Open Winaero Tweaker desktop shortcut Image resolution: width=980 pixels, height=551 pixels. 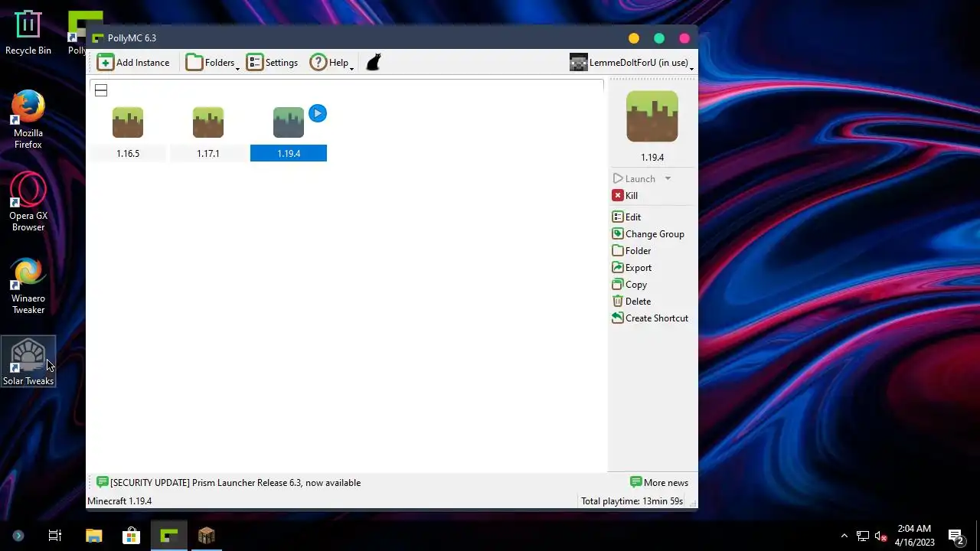(28, 285)
